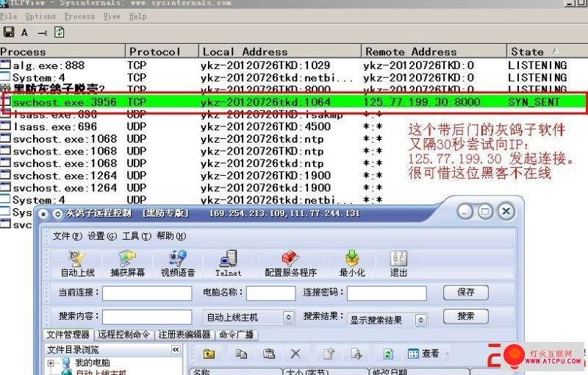The width and height of the screenshot is (588, 375).
Task: Open the Options menu in TCPView
Action: coord(40,16)
